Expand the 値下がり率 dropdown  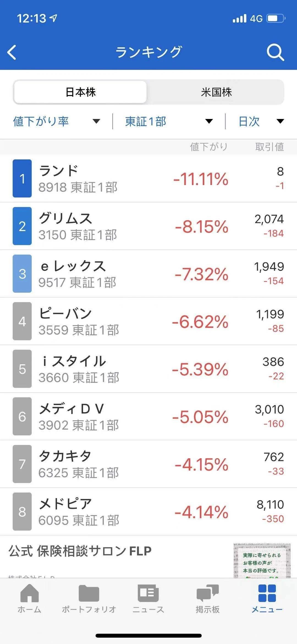point(56,121)
